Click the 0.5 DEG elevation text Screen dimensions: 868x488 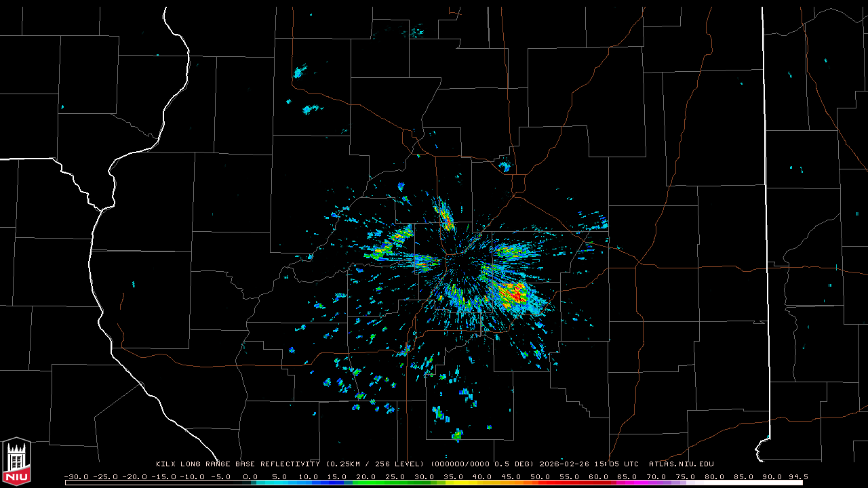513,464
